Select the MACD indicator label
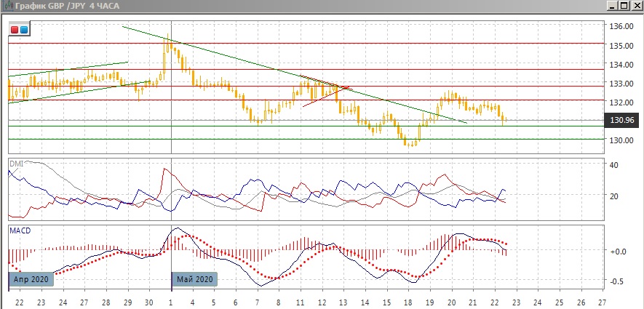Image resolution: width=644 pixels, height=309 pixels. [x=20, y=230]
